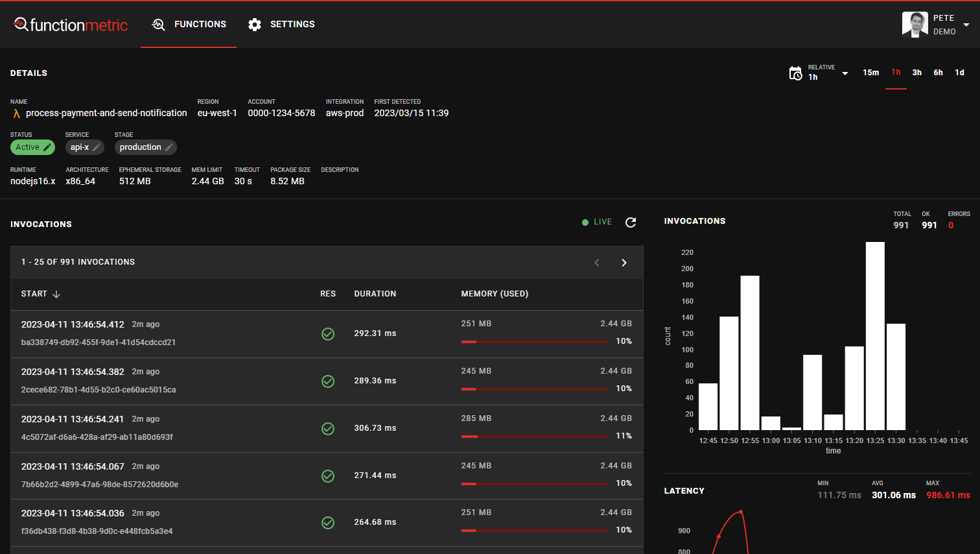Viewport: 980px width, 554px height.
Task: Click the timestamp 2023-04-11 13:46:54.241
Action: [73, 419]
